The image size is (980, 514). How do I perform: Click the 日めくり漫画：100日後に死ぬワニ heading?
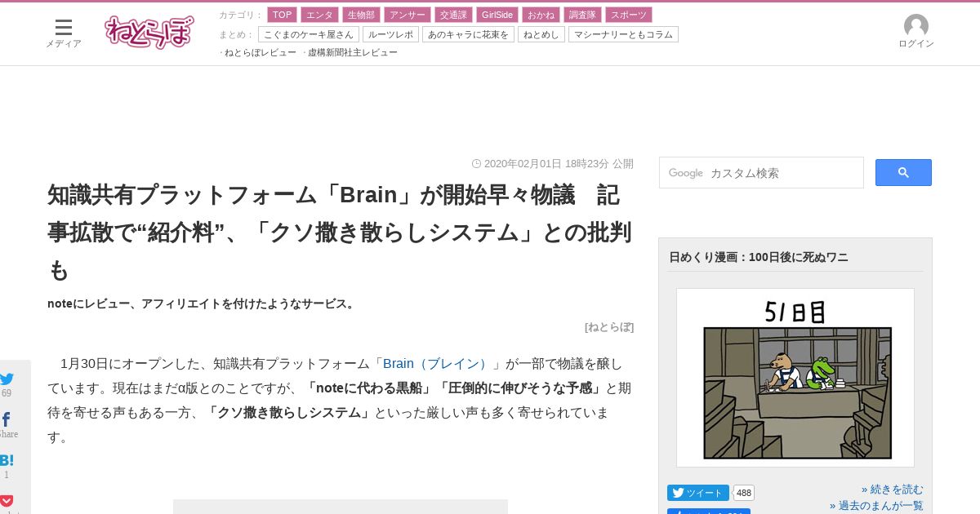pos(759,257)
